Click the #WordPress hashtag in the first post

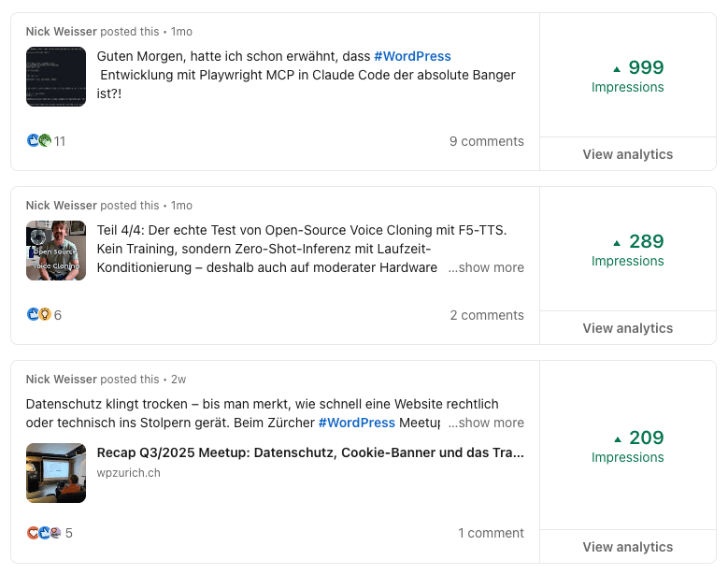point(412,56)
